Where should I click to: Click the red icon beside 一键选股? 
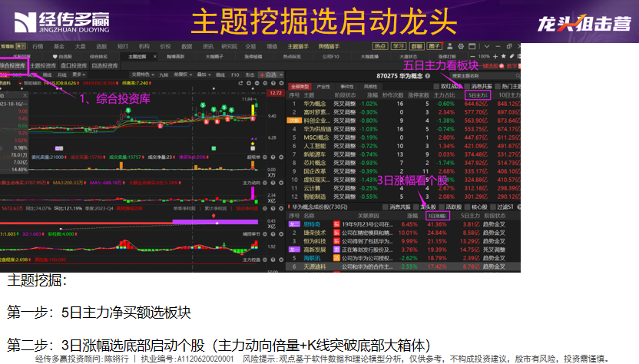(502, 66)
